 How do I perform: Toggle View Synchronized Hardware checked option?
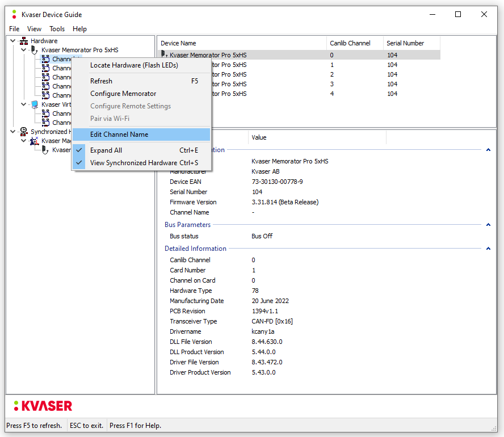coord(141,163)
